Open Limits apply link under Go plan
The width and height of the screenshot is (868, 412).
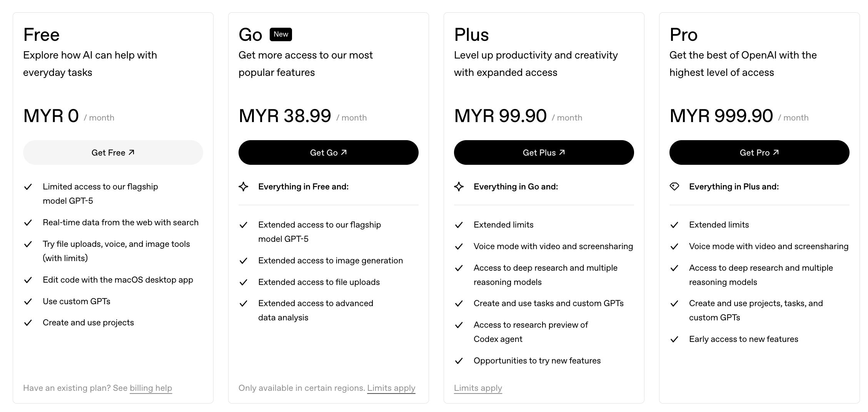(x=391, y=388)
